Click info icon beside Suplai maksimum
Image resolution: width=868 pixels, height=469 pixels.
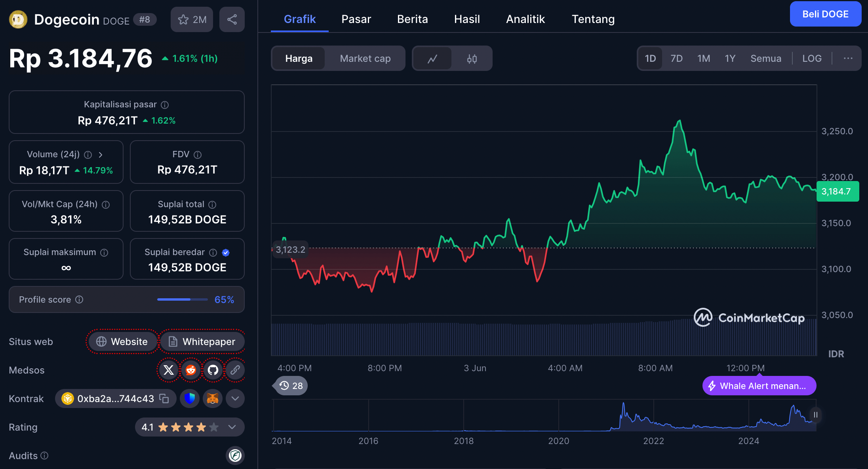pyautogui.click(x=104, y=252)
